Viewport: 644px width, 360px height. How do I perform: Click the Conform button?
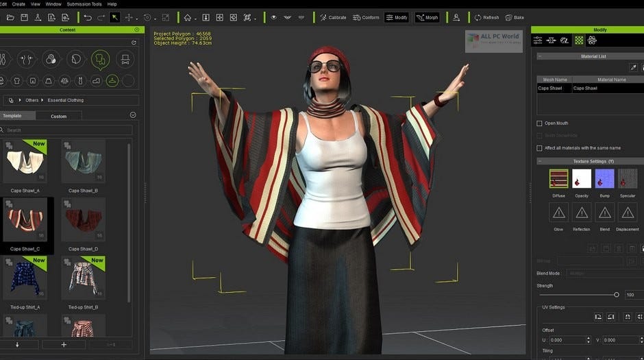click(366, 18)
